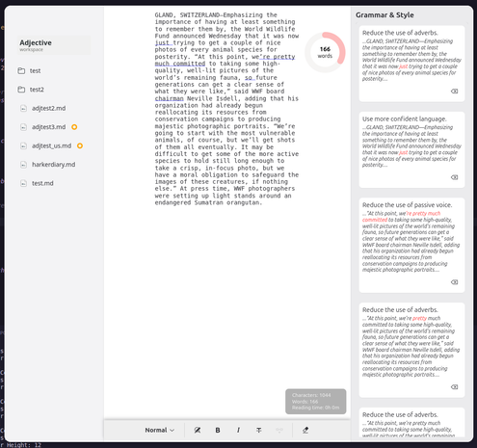Click 'GLAND, SWITZERLAND' at the document start

point(187,15)
